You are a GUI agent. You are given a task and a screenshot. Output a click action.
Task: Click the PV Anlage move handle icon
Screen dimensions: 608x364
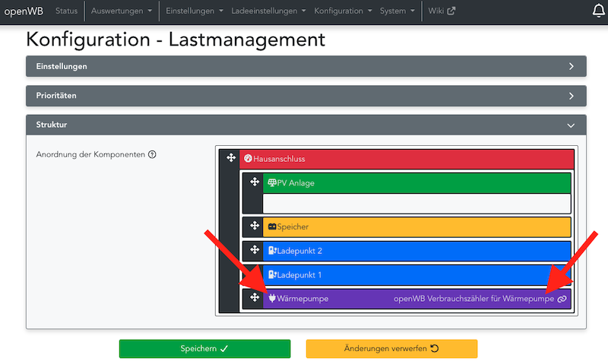(255, 182)
